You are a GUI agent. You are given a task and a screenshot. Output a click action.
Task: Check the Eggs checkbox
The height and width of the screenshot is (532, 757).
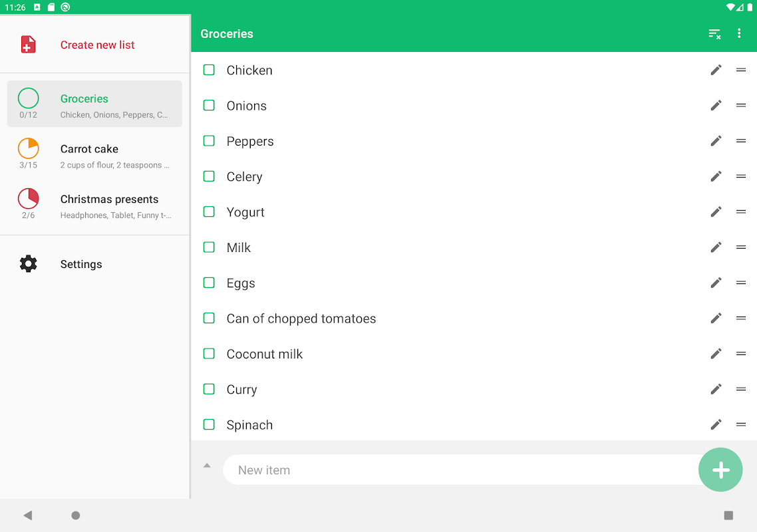click(x=209, y=283)
